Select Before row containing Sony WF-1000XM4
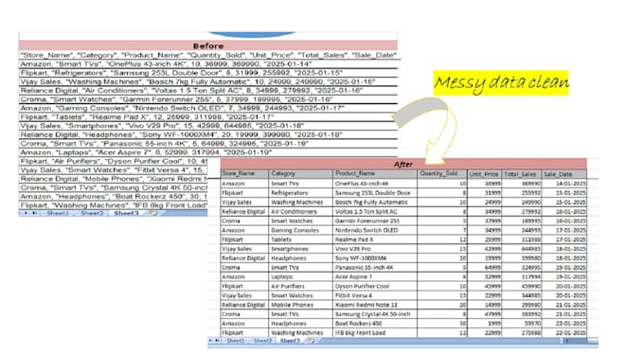The height and width of the screenshot is (353, 644). point(208,134)
